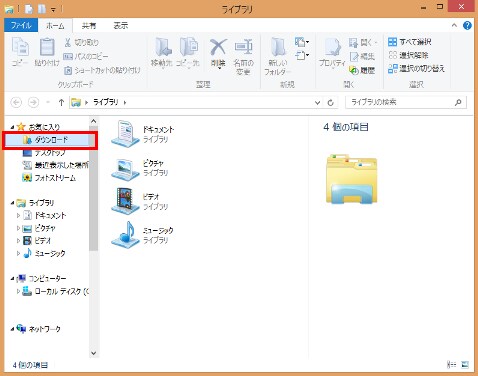Expand ビデオ in navigation tree

click(x=18, y=241)
